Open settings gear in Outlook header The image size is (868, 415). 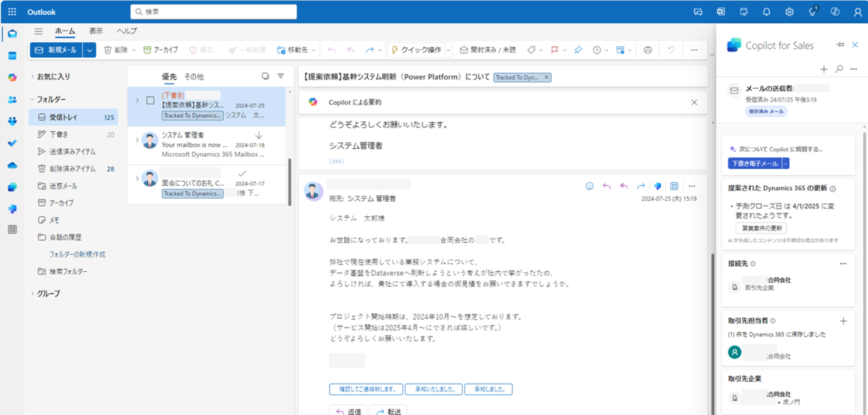(x=789, y=12)
